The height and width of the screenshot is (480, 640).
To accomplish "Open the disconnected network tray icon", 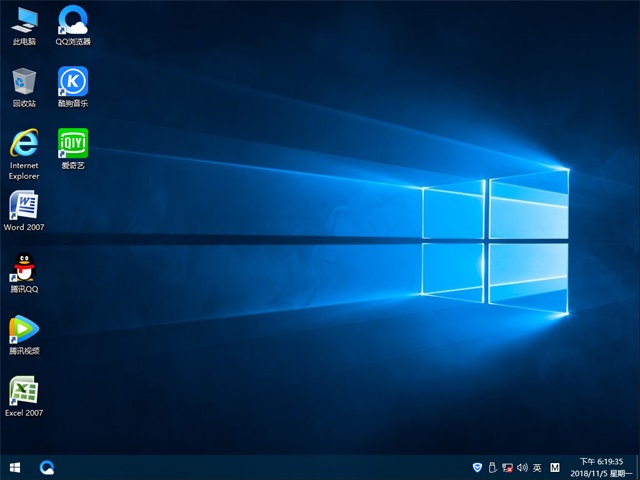I will click(508, 467).
